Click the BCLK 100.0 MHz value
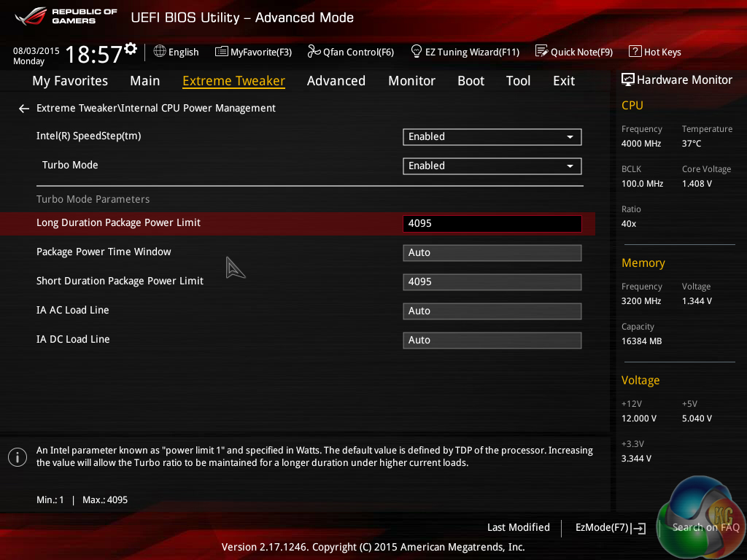The image size is (747, 560). click(x=642, y=183)
